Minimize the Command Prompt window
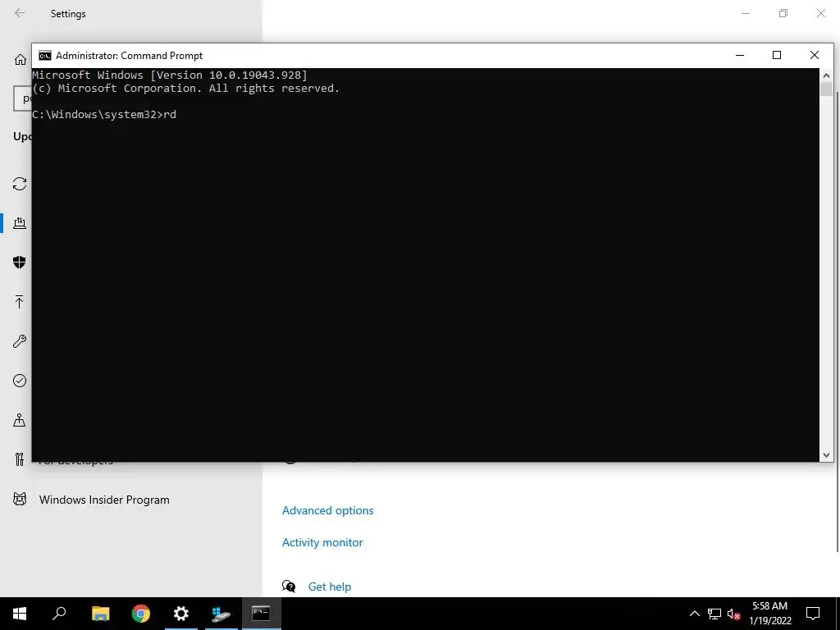The width and height of the screenshot is (840, 630). tap(740, 55)
